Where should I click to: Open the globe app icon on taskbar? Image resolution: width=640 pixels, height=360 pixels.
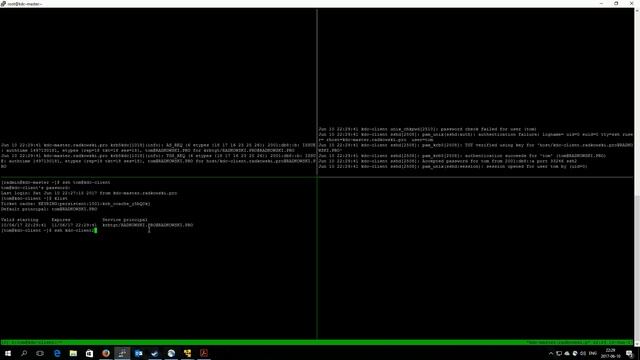pyautogui.click(x=171, y=353)
